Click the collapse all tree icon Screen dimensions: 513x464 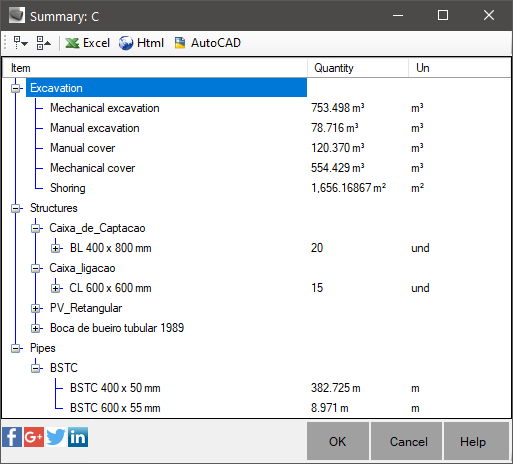tap(44, 43)
